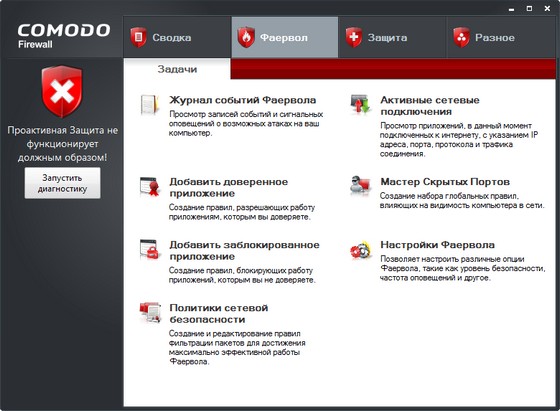Click the Защита cross shield icon
This screenshot has width=560, height=411.
tap(354, 37)
